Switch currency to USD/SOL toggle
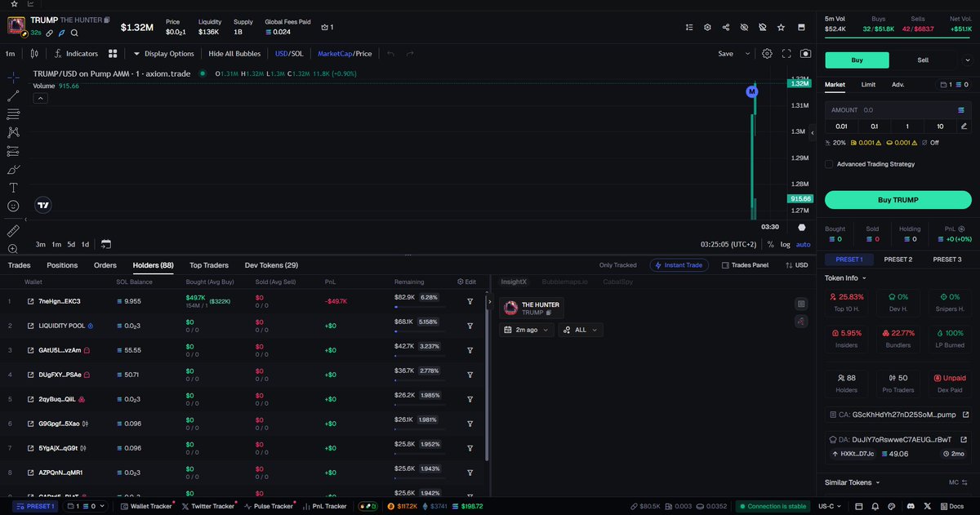Screen dimensions: 980x515 pyautogui.click(x=289, y=54)
